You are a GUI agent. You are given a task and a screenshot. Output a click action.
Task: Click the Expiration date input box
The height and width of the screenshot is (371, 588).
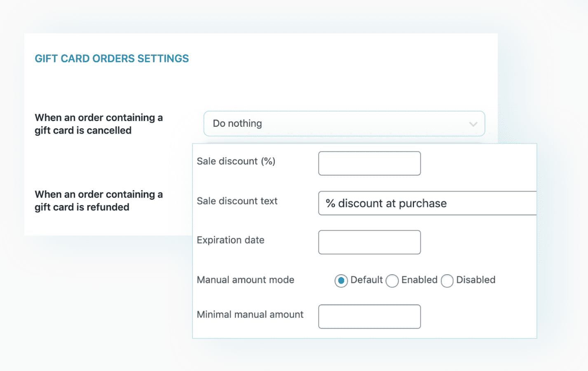coord(369,242)
